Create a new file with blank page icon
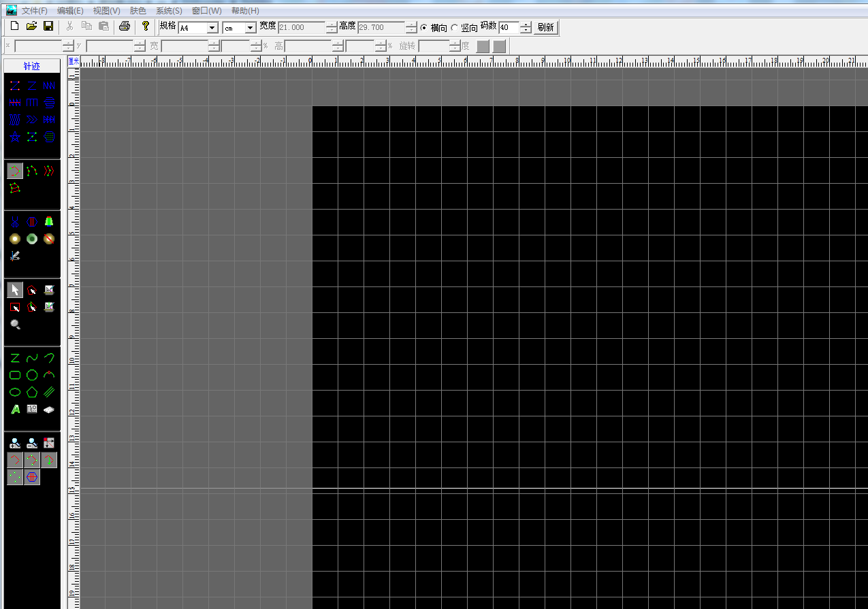The image size is (868, 609). (14, 27)
